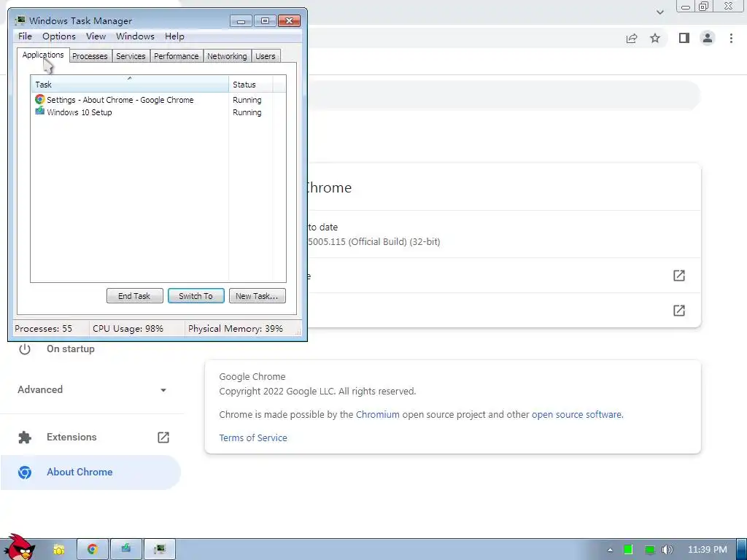Image resolution: width=747 pixels, height=560 pixels.
Task: Switch to the Processes tab
Action: click(90, 56)
